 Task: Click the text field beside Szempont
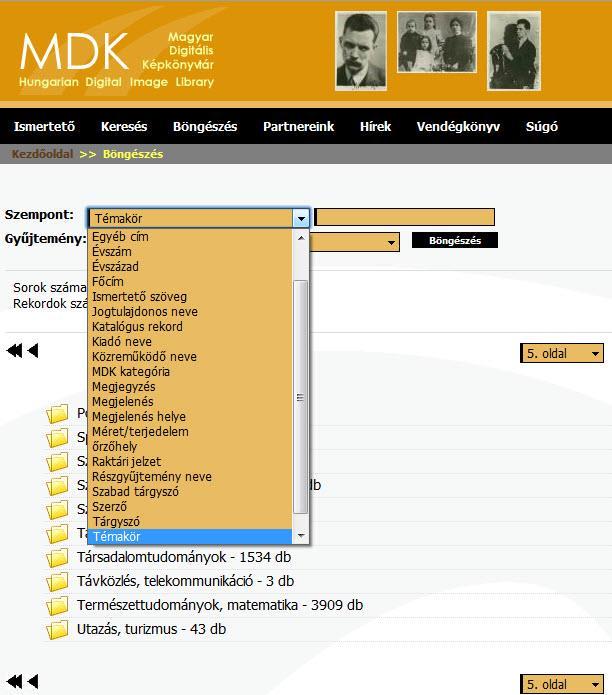[x=404, y=217]
